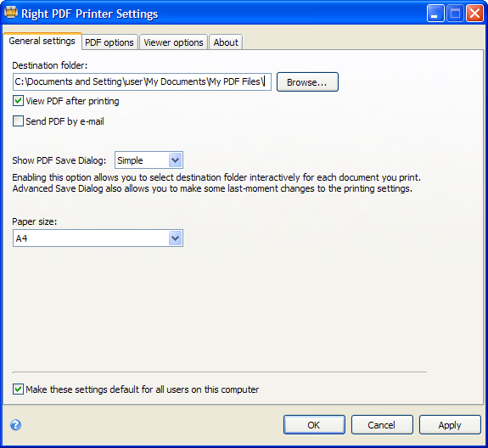This screenshot has height=448, width=488.
Task: Enable Send PDF by e-mail
Action: [18, 121]
